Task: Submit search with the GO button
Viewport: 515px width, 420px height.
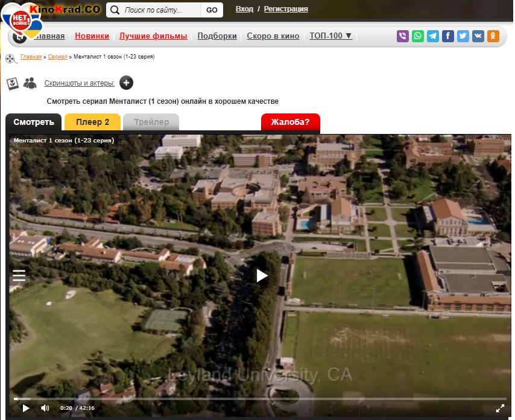Action: pyautogui.click(x=212, y=10)
